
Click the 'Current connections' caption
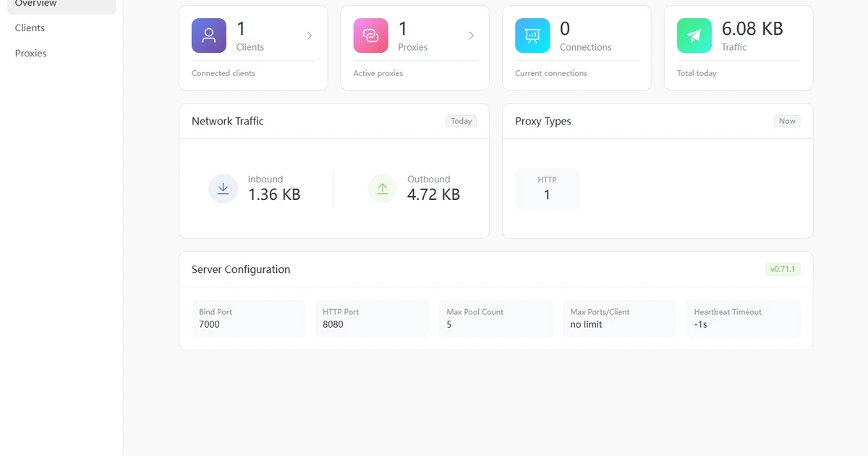[551, 73]
